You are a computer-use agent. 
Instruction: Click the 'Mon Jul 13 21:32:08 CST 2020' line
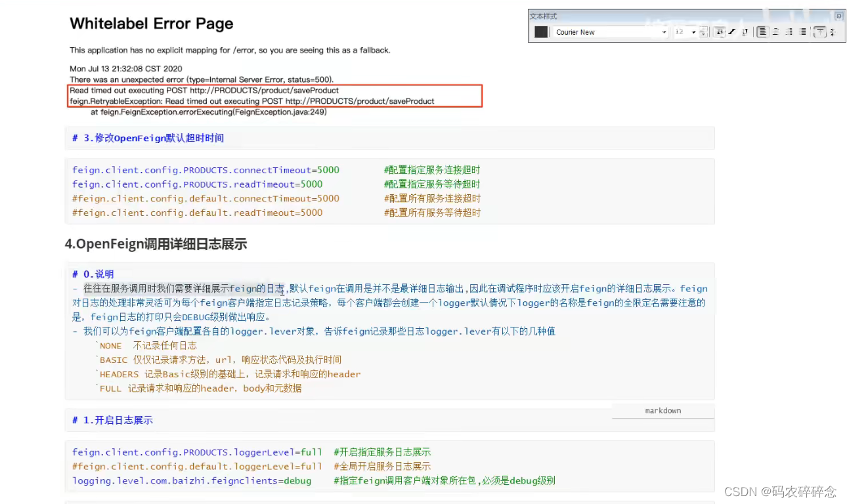(126, 68)
